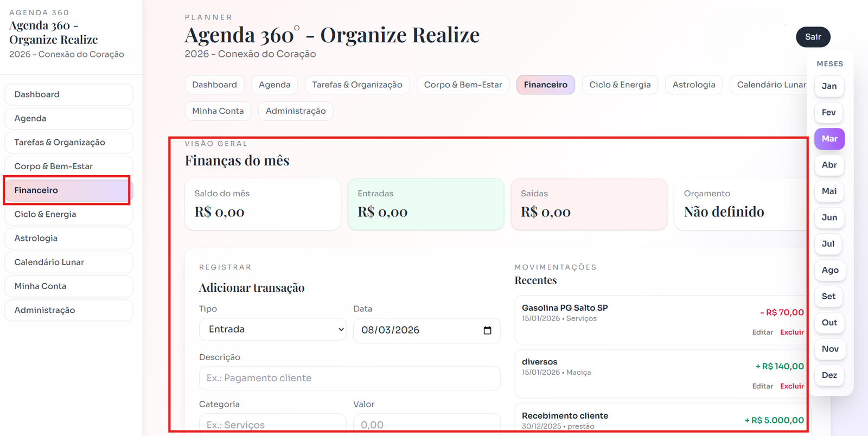Select the month Abr
The width and height of the screenshot is (868, 436).
829,165
